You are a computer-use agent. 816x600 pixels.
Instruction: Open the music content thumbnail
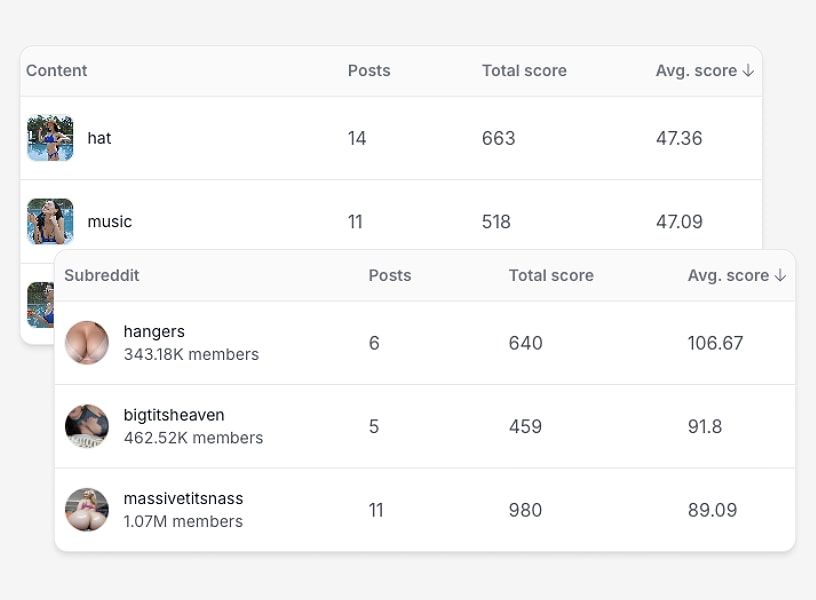(x=50, y=221)
